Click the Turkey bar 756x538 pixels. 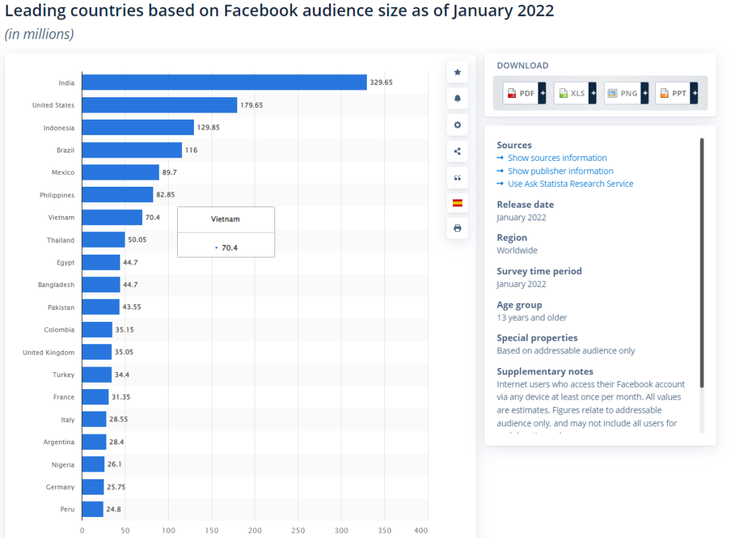pyautogui.click(x=97, y=374)
